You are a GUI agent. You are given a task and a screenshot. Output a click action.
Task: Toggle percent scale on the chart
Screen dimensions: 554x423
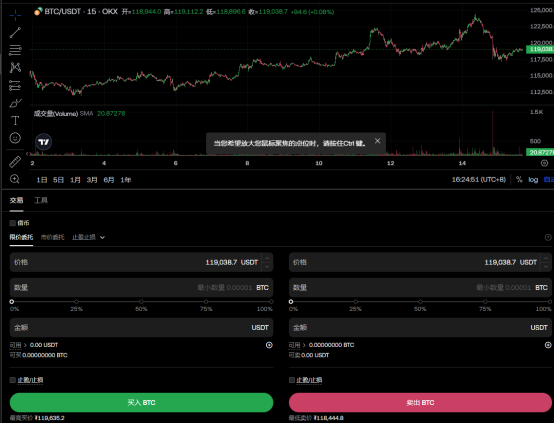(x=519, y=180)
